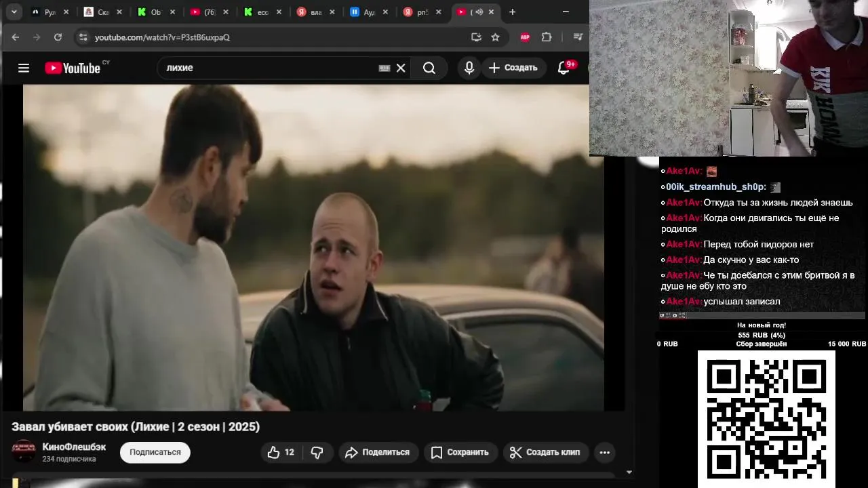The width and height of the screenshot is (868, 488).
Task: Switch to the 'вла' Yandex tab
Action: point(315,12)
